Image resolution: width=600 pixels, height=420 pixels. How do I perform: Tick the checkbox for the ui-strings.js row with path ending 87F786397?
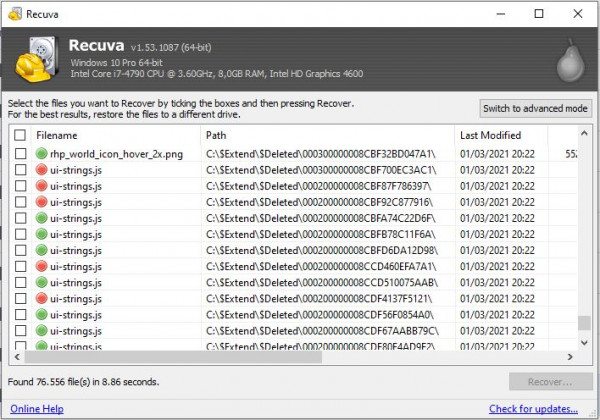[21, 186]
